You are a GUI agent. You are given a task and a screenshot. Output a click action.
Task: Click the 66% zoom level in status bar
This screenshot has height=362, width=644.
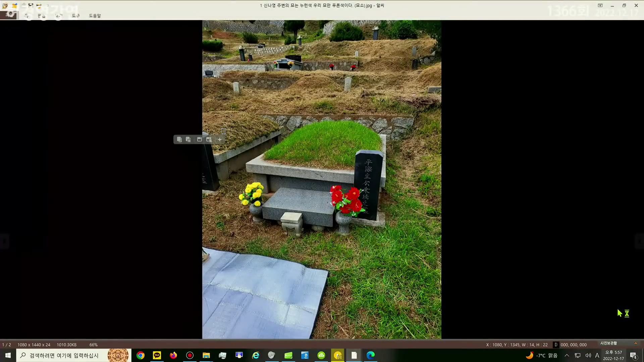tap(94, 345)
